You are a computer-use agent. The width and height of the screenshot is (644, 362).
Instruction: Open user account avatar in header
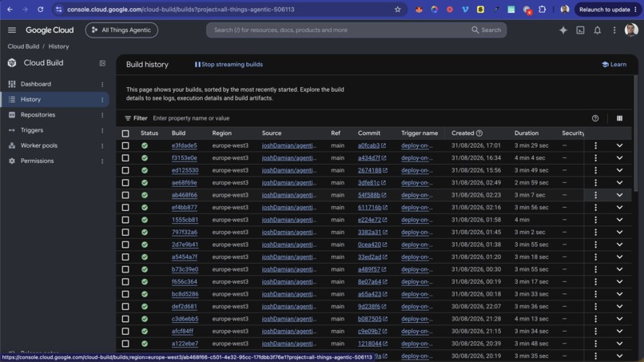pos(631,30)
